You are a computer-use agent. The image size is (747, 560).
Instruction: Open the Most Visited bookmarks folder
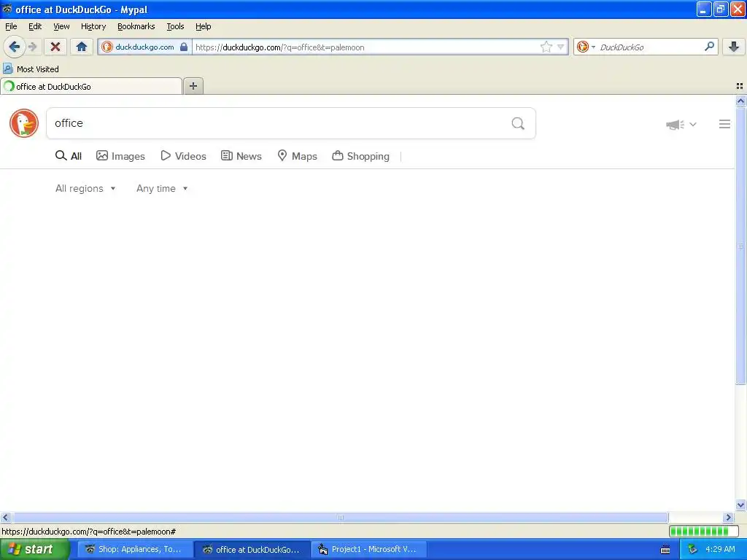pos(31,69)
